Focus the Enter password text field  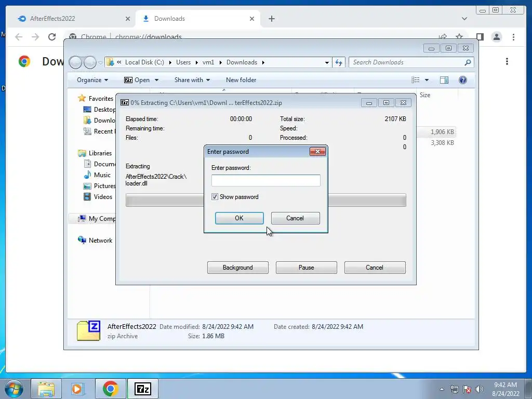pos(265,180)
